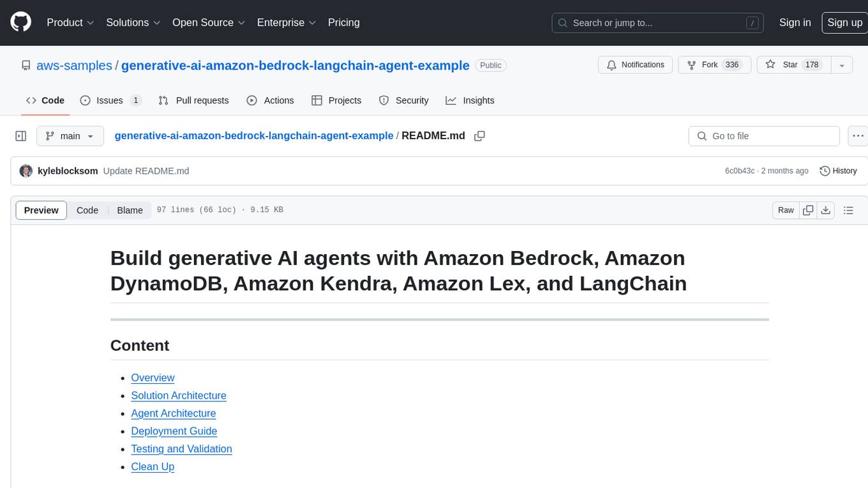Jump to the Agent Architecture section
The width and height of the screenshot is (868, 488).
tap(174, 413)
